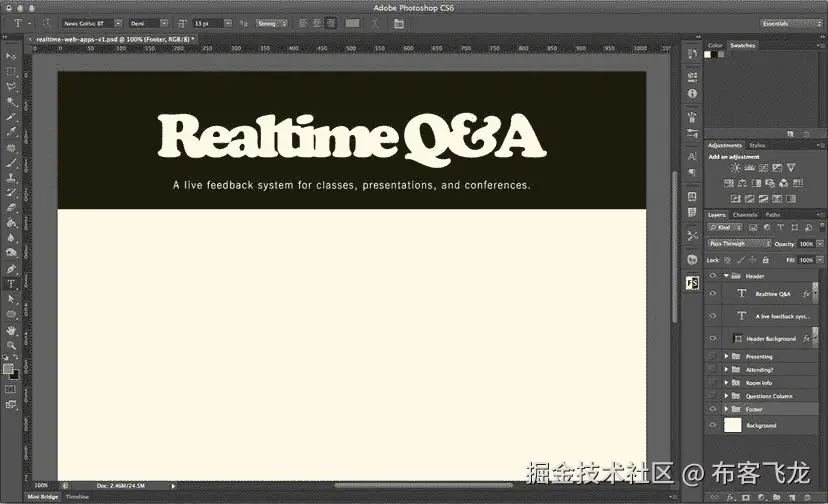Viewport: 828px width, 504px height.
Task: Click the font size 13 pt field
Action: 208,23
